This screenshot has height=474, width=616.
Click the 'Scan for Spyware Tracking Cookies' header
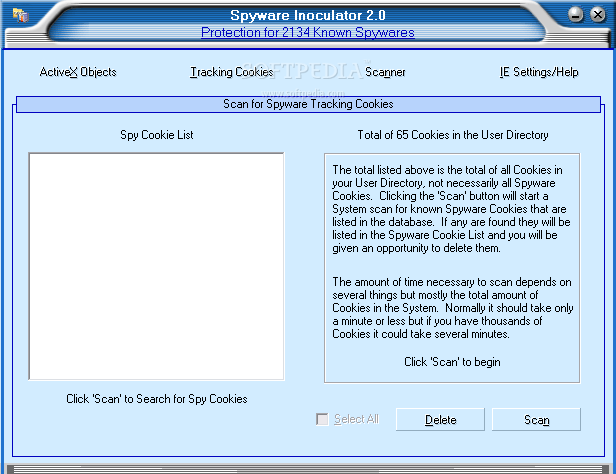(x=308, y=104)
